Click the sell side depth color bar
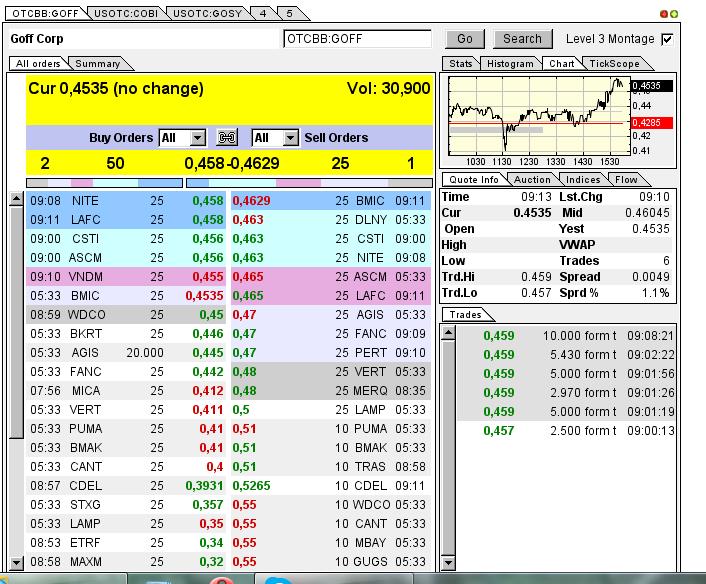Viewport: 706px width, 584px height. point(309,183)
